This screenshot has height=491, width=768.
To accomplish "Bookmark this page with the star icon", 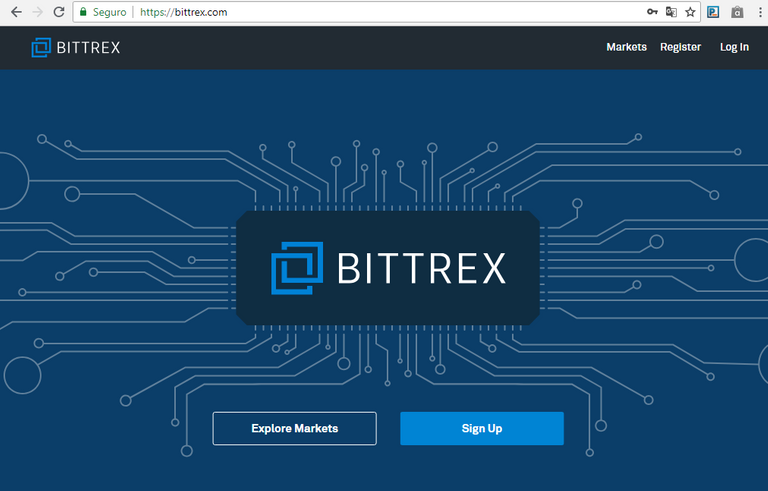I will point(690,12).
